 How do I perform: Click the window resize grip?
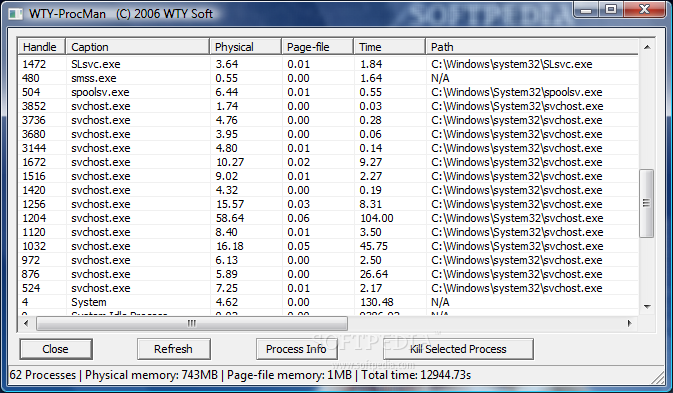(659, 377)
